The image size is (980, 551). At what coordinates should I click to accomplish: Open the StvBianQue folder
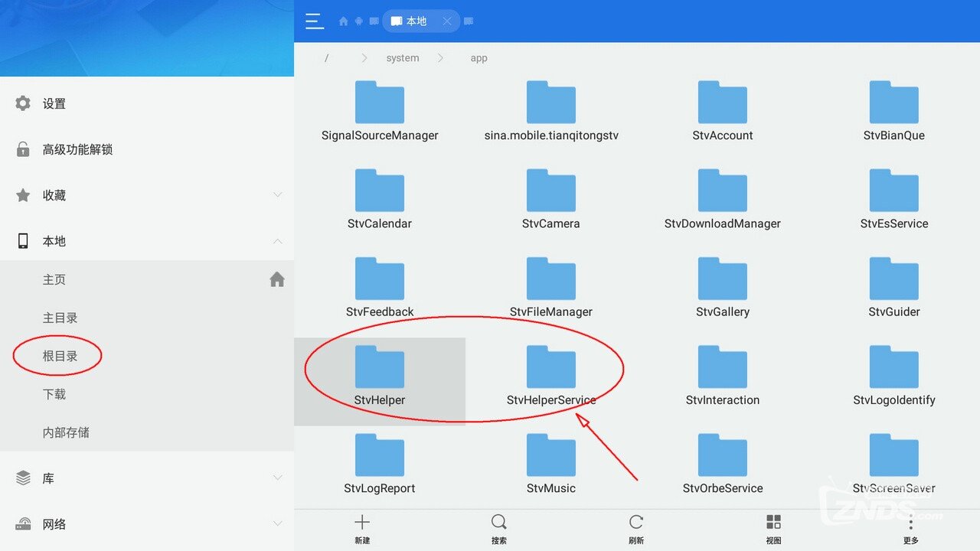(894, 111)
